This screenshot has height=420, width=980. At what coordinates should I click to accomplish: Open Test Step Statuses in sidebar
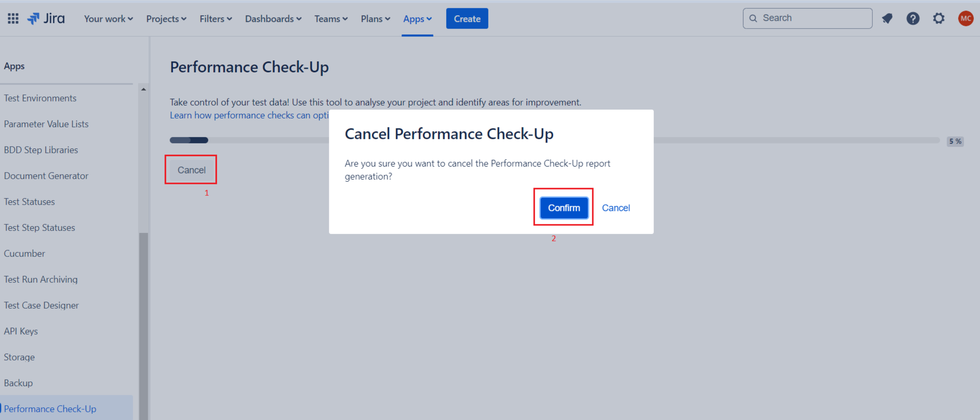pos(39,227)
